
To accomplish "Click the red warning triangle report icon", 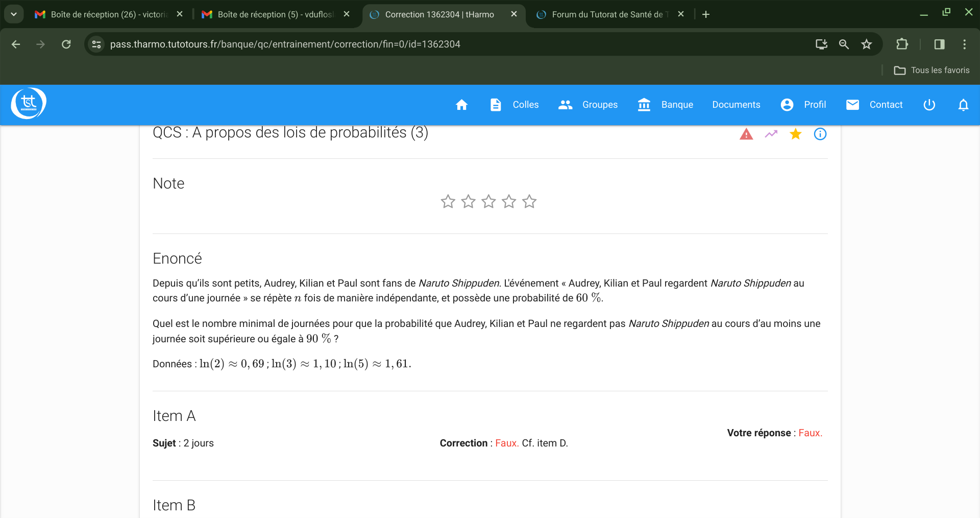I will coord(746,134).
